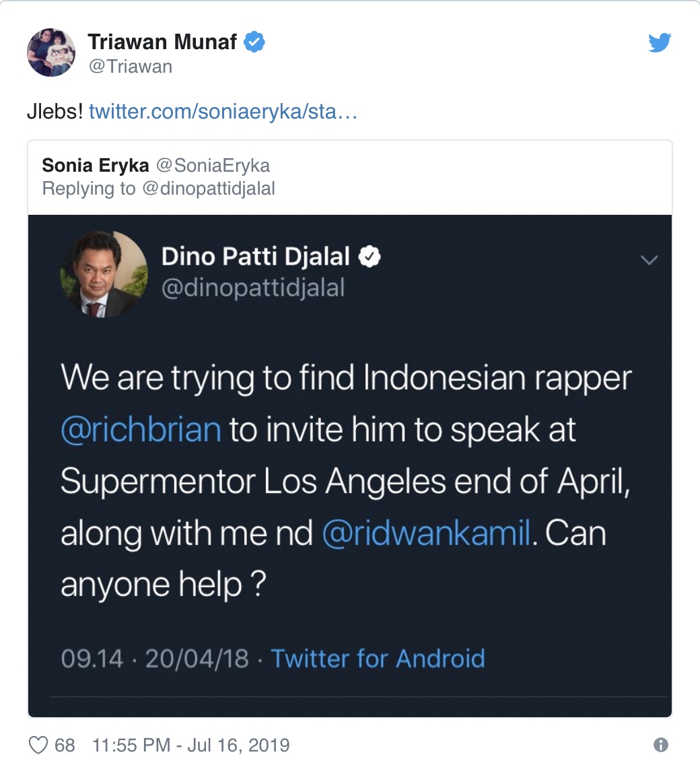Image resolution: width=700 pixels, height=765 pixels.
Task: Click Dino Patti Djalal's white verified badge
Action: point(371,256)
